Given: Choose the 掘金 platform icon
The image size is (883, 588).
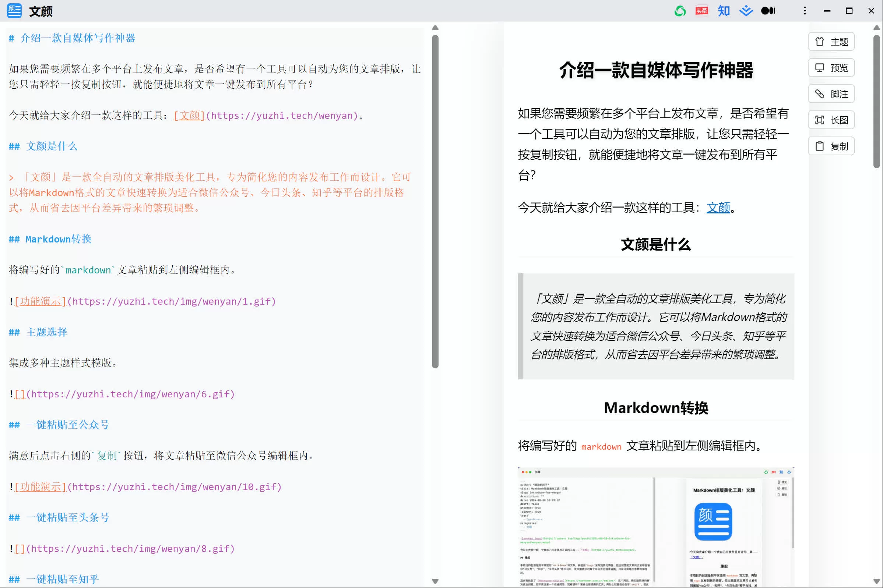Looking at the screenshot, I should click(x=746, y=11).
